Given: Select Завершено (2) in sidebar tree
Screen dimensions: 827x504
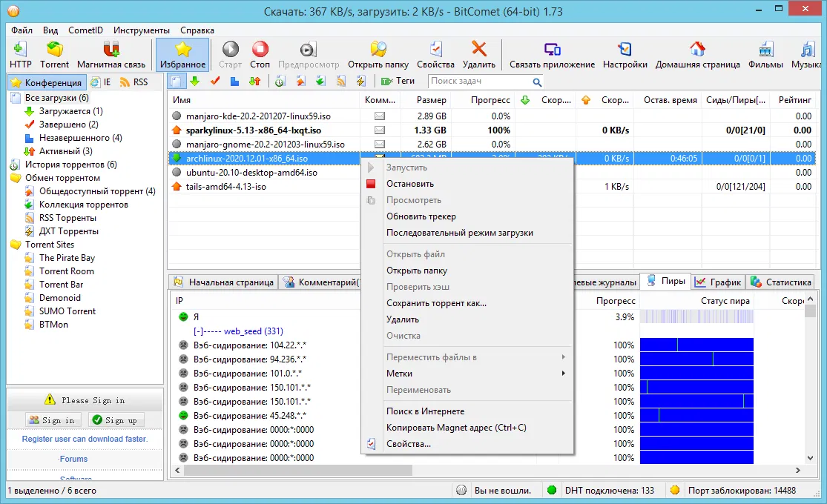Looking at the screenshot, I should point(68,125).
